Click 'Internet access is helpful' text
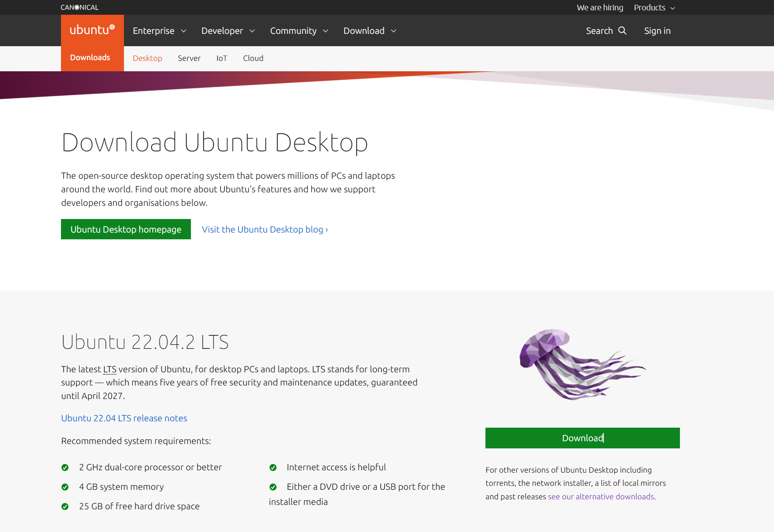The image size is (774, 532). tap(336, 467)
